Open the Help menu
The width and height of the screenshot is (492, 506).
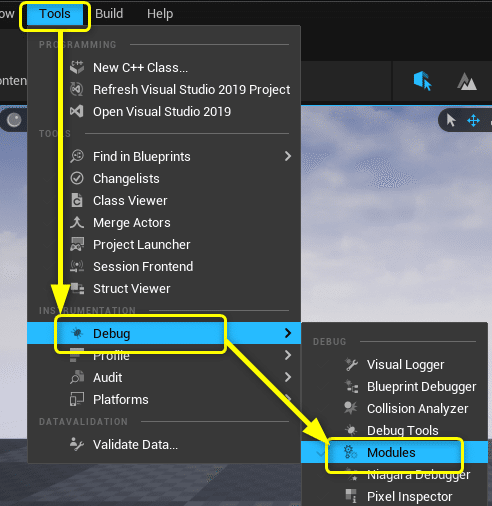point(160,14)
